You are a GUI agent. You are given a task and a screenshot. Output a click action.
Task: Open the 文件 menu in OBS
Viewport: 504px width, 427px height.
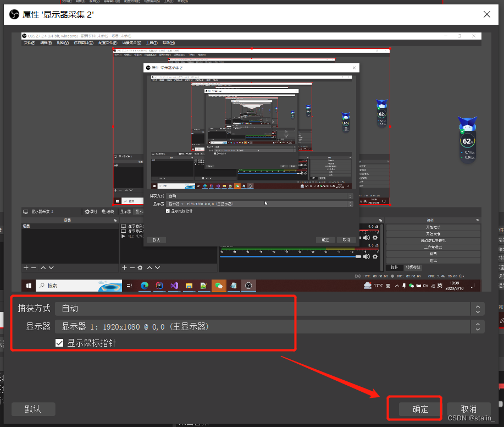[29, 42]
